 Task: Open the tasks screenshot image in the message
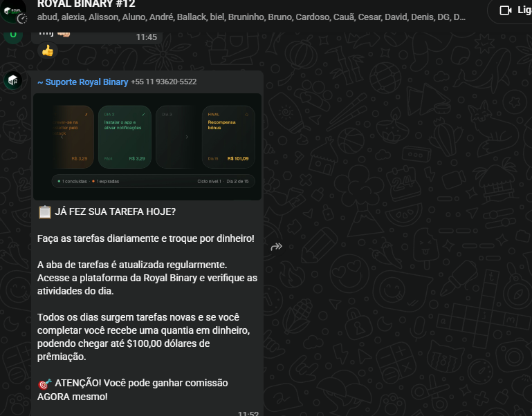pos(147,146)
